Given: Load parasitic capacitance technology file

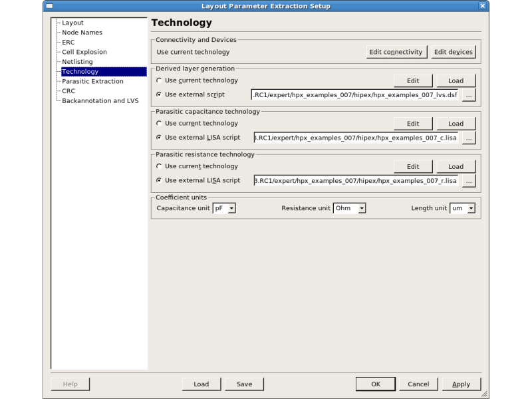Looking at the screenshot, I should point(456,124).
